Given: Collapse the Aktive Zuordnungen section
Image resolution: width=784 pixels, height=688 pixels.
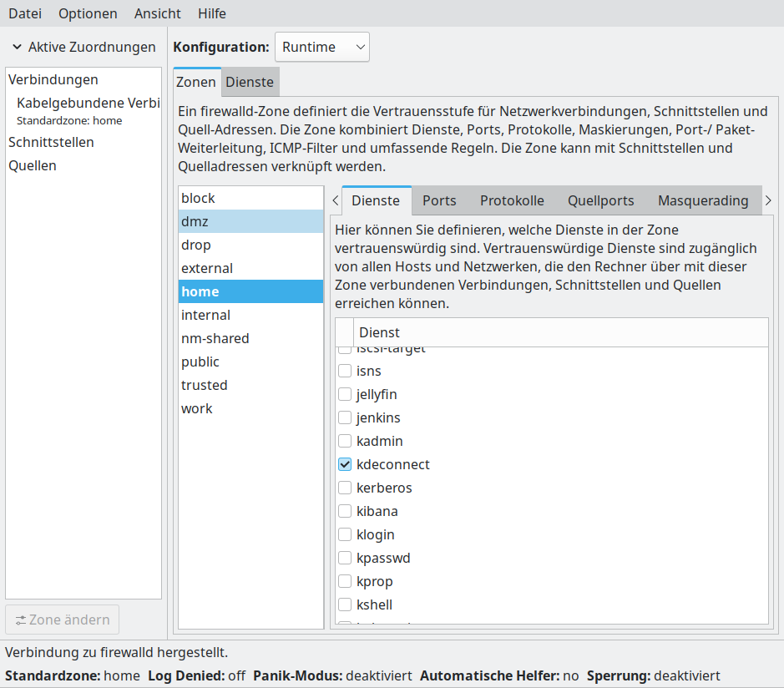Looking at the screenshot, I should [x=17, y=47].
